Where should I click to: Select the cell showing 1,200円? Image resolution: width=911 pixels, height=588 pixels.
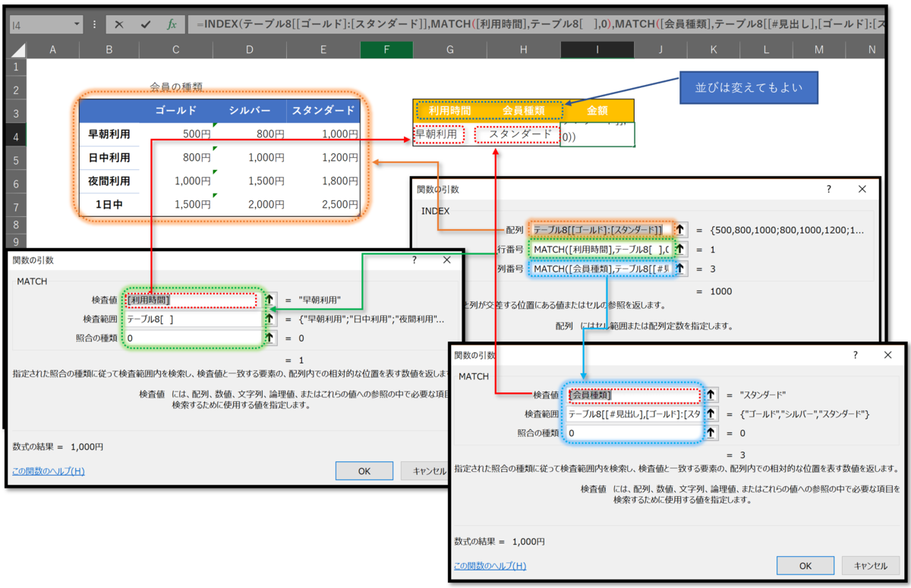(323, 158)
